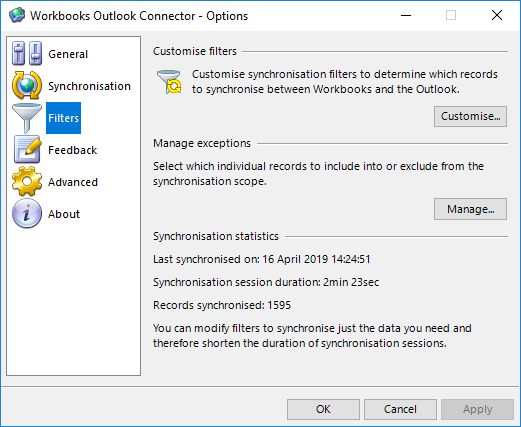Close the Options window
Viewport: 521px width, 427px height.
coord(497,15)
